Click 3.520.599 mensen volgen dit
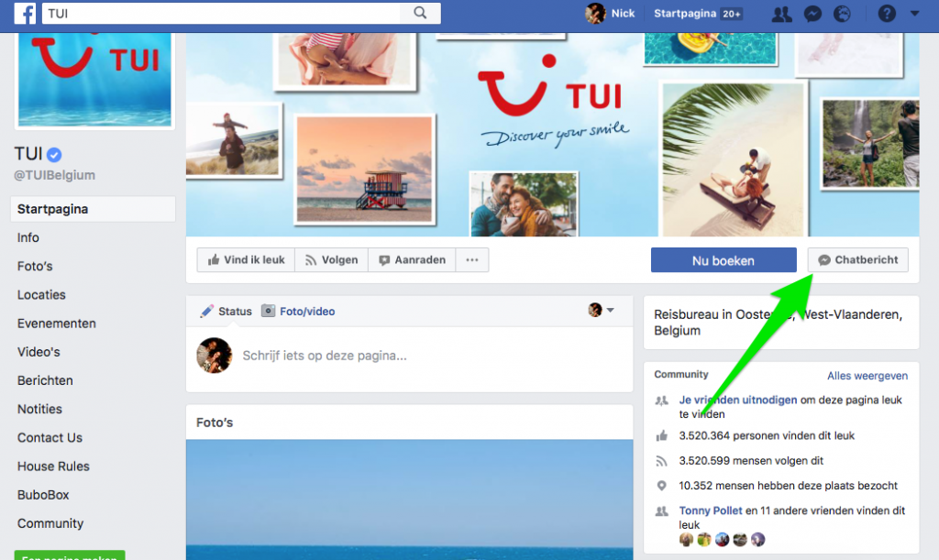 [751, 461]
